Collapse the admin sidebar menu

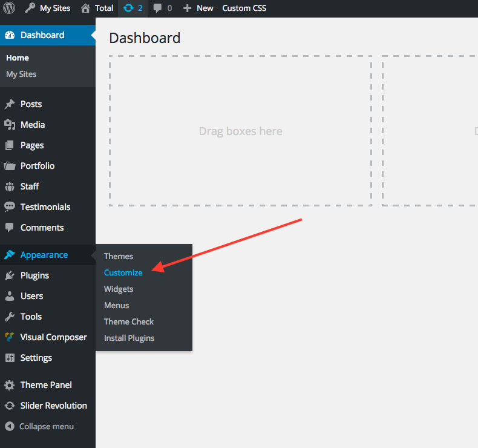47,427
